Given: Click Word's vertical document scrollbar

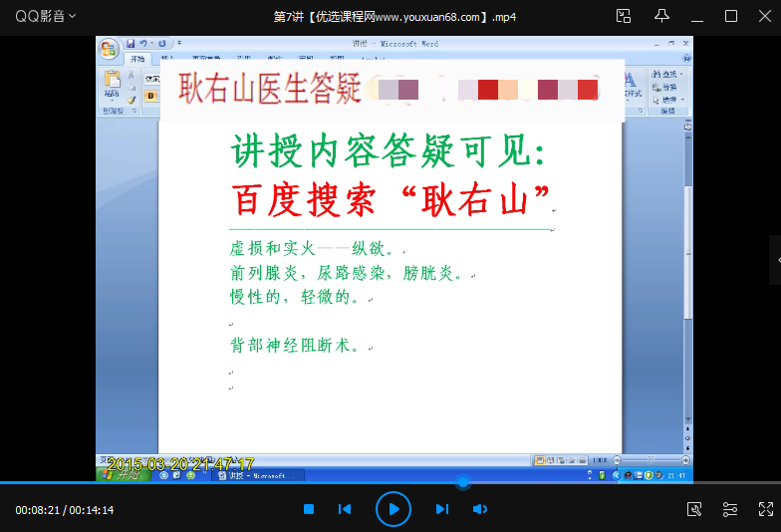Looking at the screenshot, I should click(x=686, y=249).
